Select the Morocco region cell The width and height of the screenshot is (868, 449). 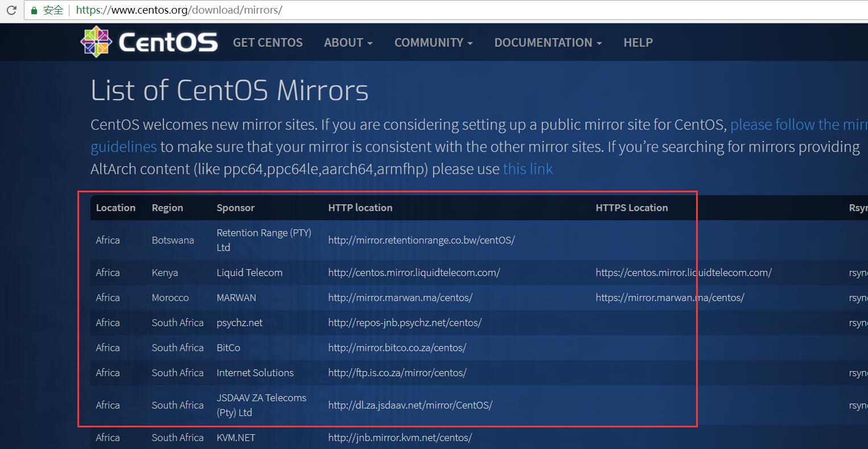[170, 298]
